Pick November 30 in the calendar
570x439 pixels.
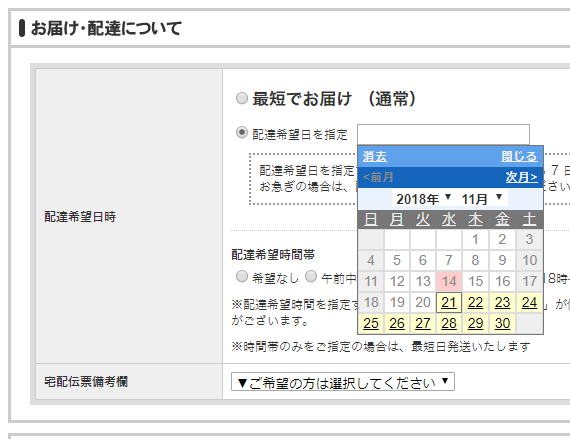tap(502, 323)
